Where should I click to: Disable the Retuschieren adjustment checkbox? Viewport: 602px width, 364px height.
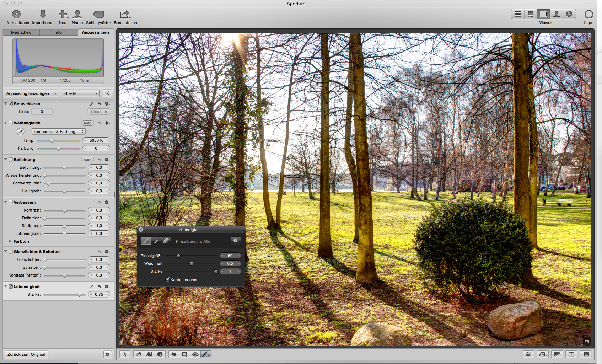(11, 104)
